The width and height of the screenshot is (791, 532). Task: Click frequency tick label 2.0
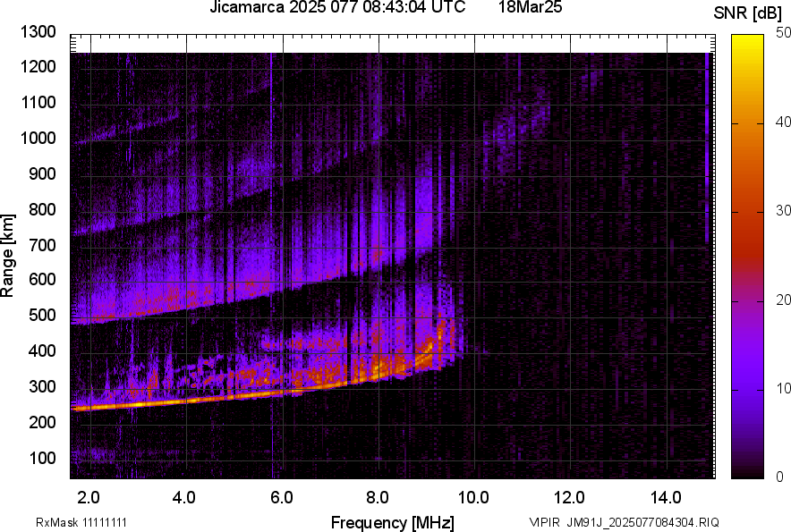pos(89,498)
